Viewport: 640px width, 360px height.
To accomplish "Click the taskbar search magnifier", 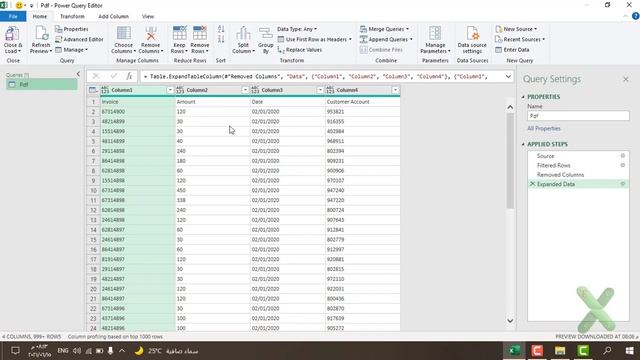I will pyautogui.click(x=607, y=351).
